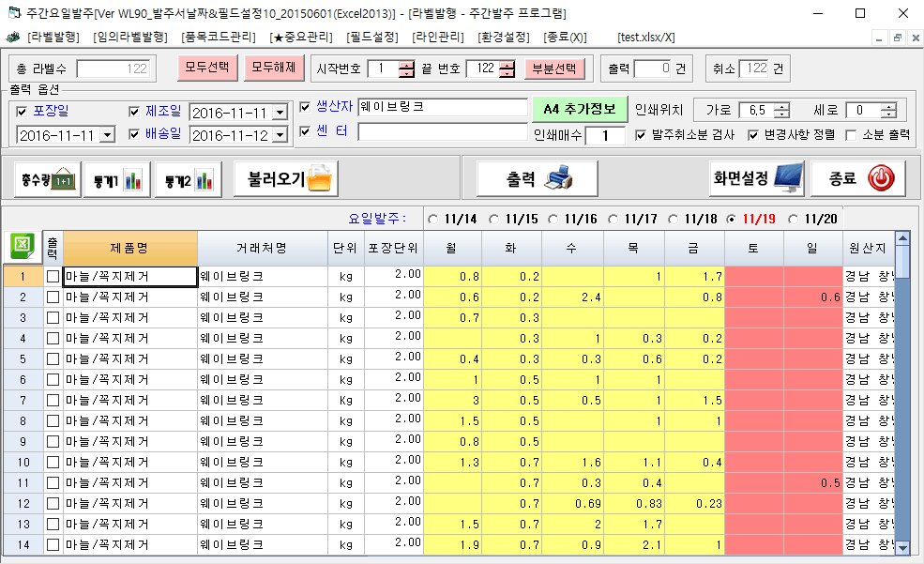The height and width of the screenshot is (564, 924).
Task: Click 불러오기 folder button
Action: point(285,177)
